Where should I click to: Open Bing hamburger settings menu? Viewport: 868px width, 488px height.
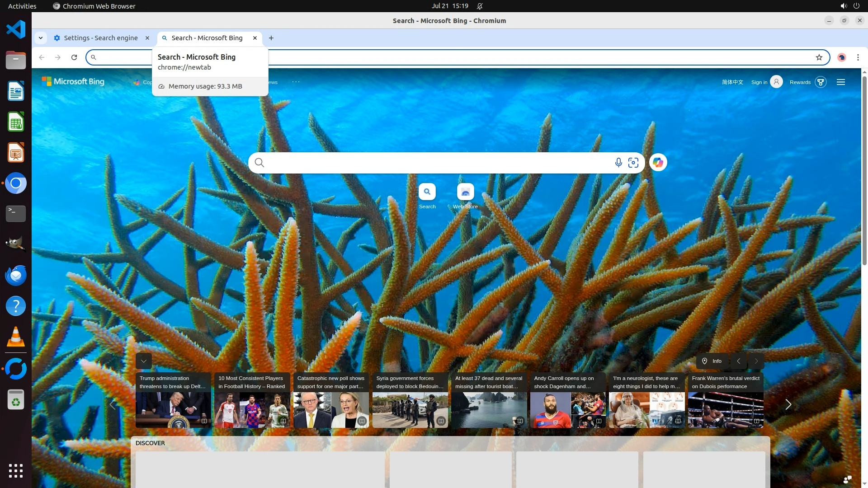[841, 82]
